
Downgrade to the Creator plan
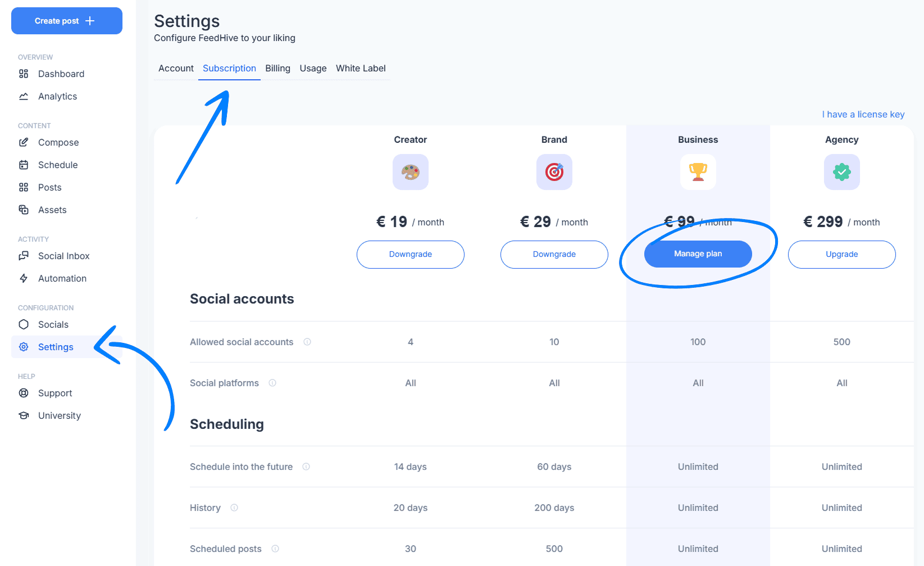coord(411,255)
